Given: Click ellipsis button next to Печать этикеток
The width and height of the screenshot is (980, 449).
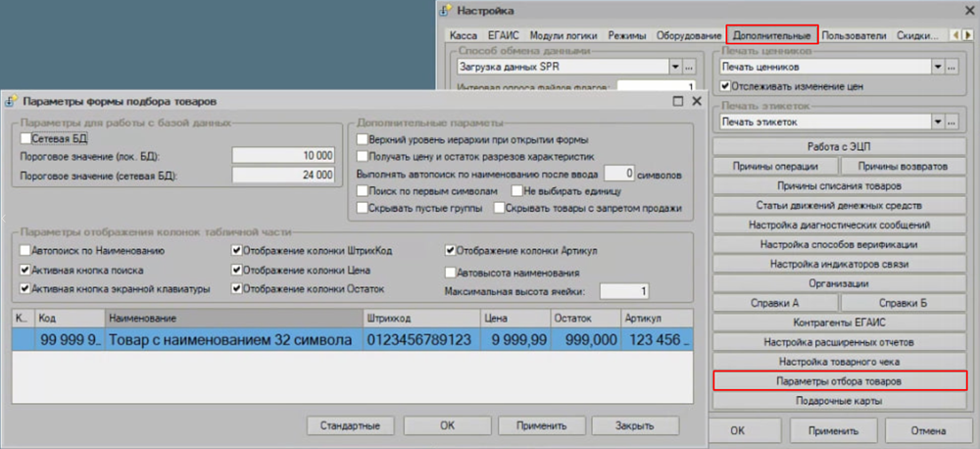Looking at the screenshot, I should click(x=952, y=122).
